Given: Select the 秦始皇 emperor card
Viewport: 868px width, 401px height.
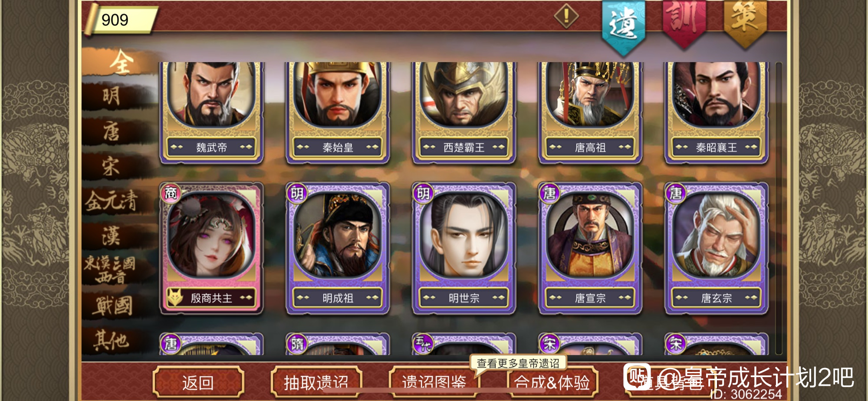Looking at the screenshot, I should pyautogui.click(x=338, y=113).
